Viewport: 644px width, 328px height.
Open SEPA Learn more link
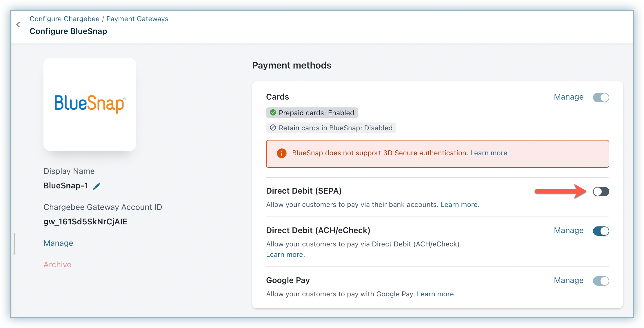(x=460, y=205)
